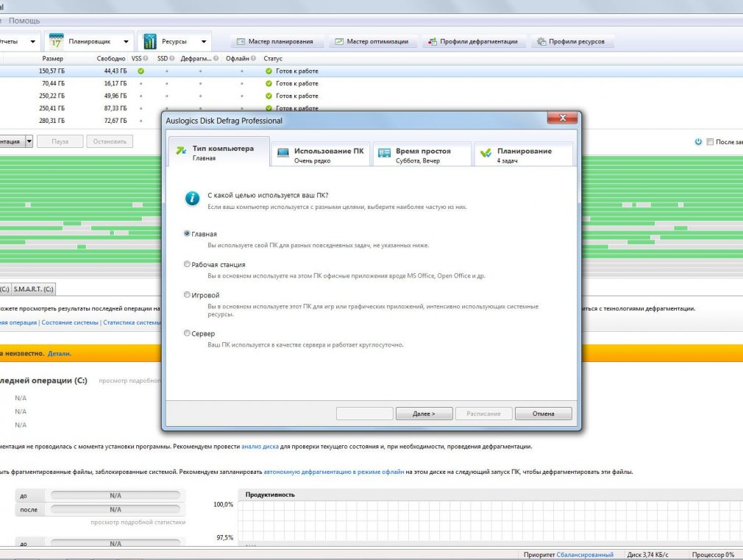The image size is (743, 560).
Task: Open the defragmentation action dropdown arrow
Action: tap(29, 141)
